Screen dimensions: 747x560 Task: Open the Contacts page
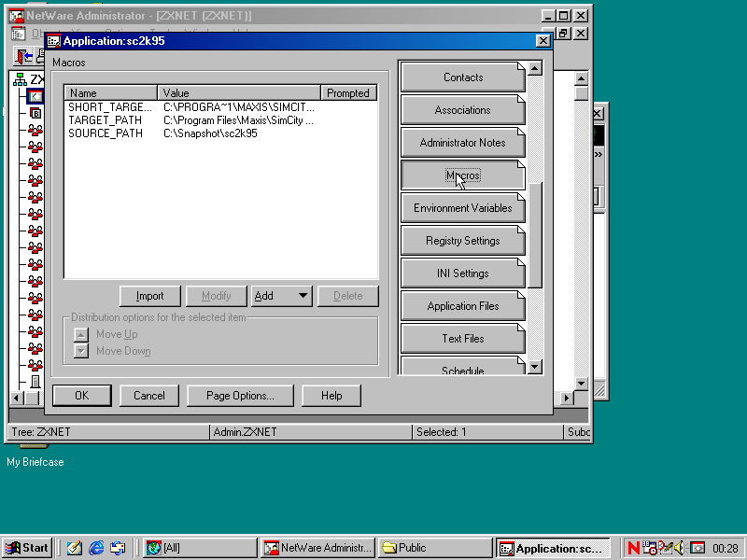click(462, 77)
